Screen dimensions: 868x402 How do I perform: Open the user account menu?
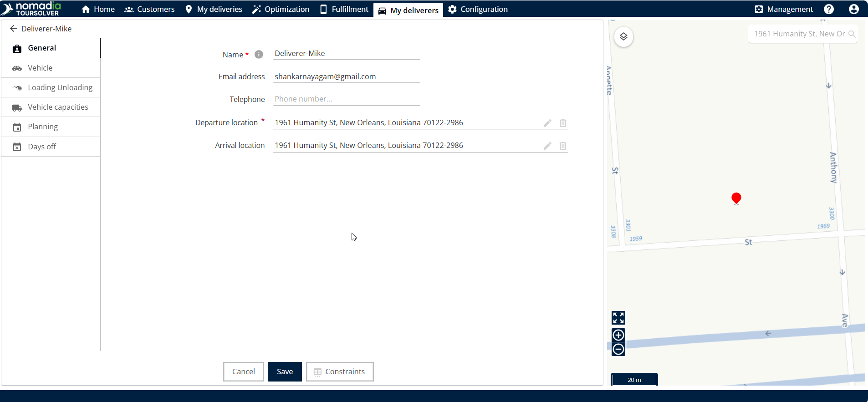coord(854,9)
